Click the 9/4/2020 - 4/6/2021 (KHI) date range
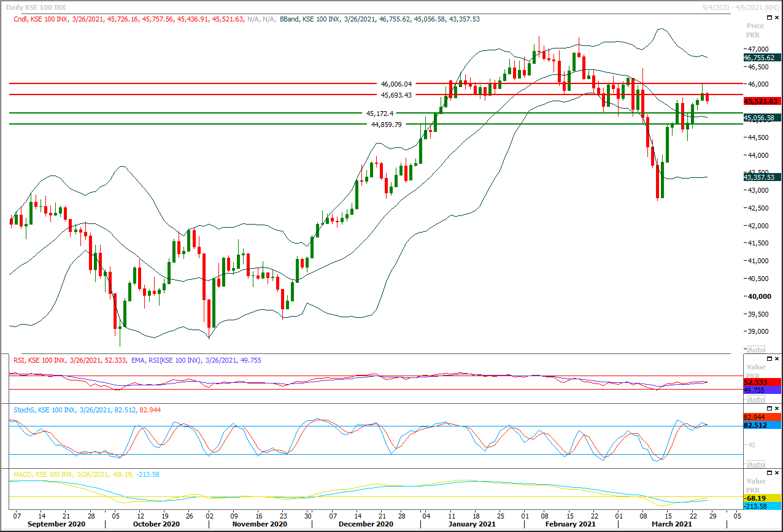The image size is (783, 532). 741,7
